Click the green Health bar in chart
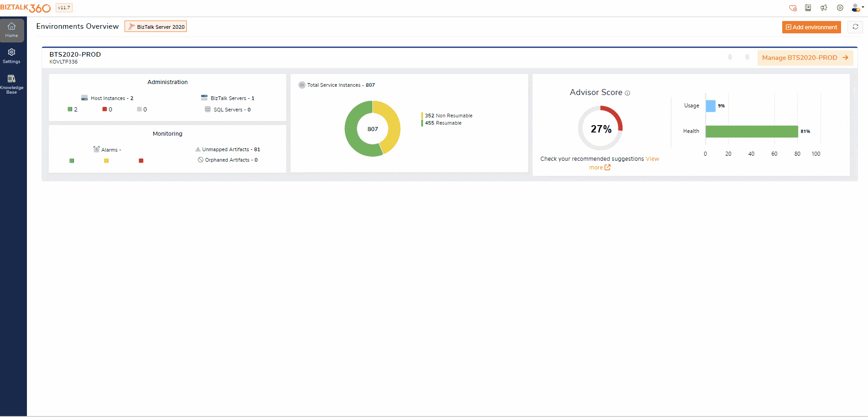The image size is (868, 417). tap(751, 132)
